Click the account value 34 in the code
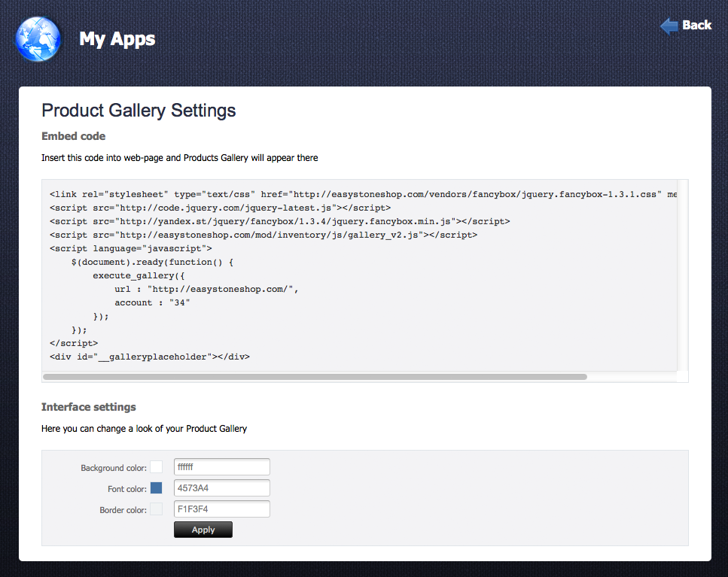 pos(178,302)
